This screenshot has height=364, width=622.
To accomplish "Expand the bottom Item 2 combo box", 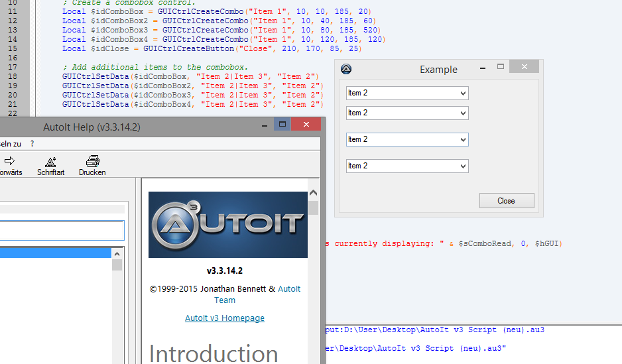I will tap(462, 166).
